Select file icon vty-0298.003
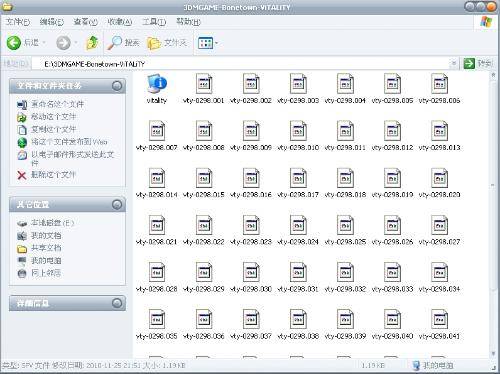 coord(298,83)
